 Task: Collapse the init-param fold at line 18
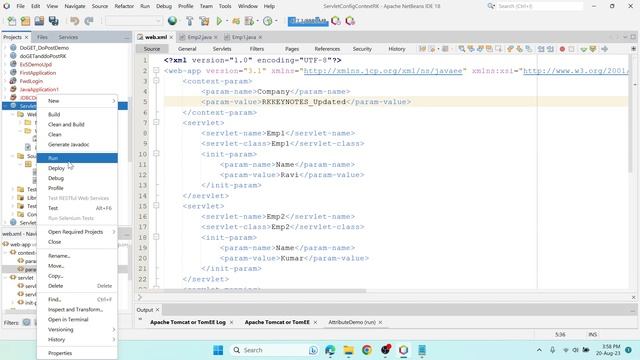pyautogui.click(x=156, y=237)
